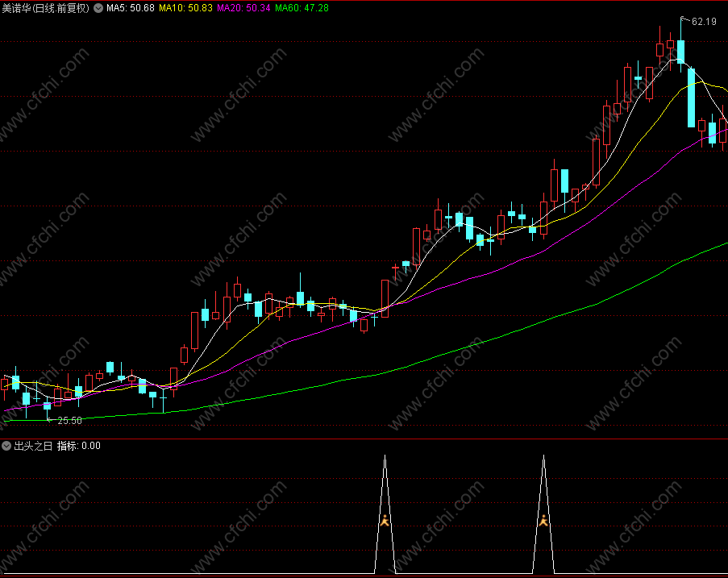Select the large cyan drop candle after the peak
Screen dimensions: 728x578
(x=692, y=98)
